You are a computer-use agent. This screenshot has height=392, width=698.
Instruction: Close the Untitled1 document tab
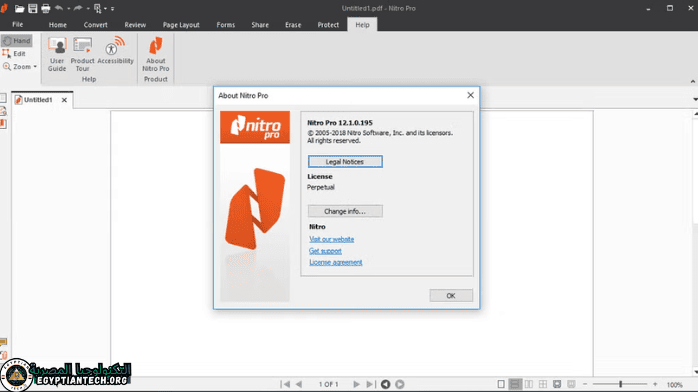click(x=64, y=100)
